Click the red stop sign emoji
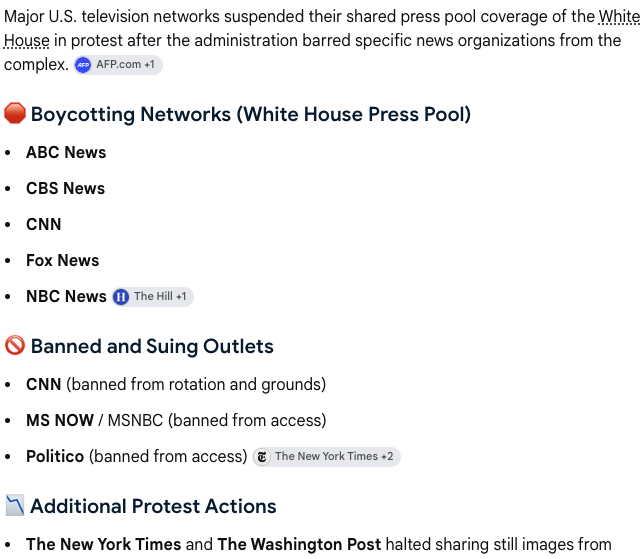 click(15, 113)
